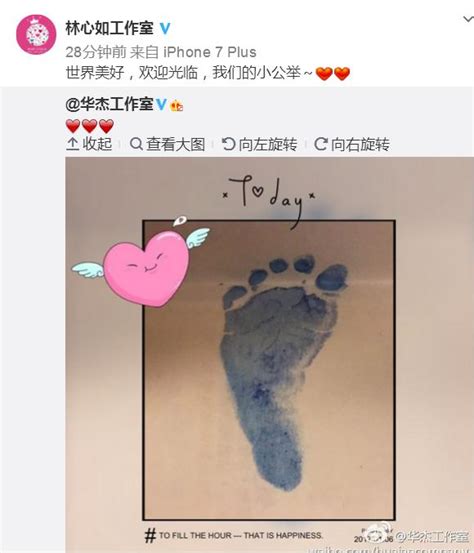Collapse the image with 收起
474x553 pixels.
pyautogui.click(x=89, y=144)
